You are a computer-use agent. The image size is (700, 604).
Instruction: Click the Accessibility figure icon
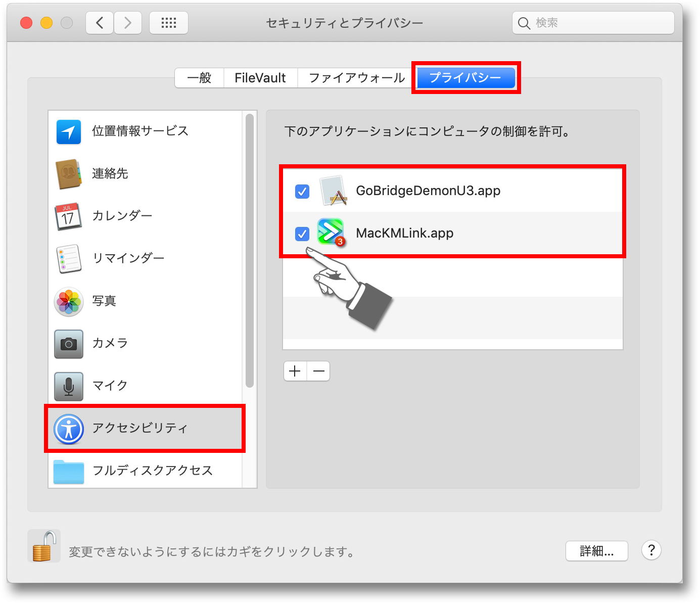pyautogui.click(x=69, y=429)
